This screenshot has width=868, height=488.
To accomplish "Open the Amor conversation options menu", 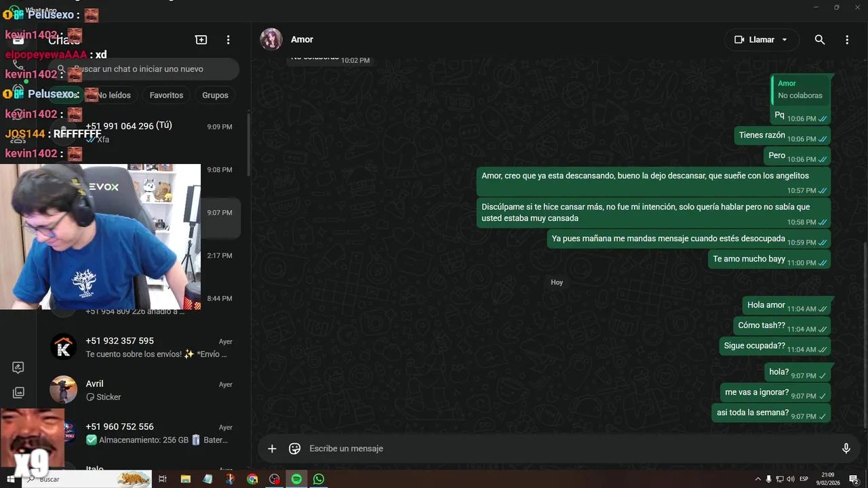I will pyautogui.click(x=847, y=40).
